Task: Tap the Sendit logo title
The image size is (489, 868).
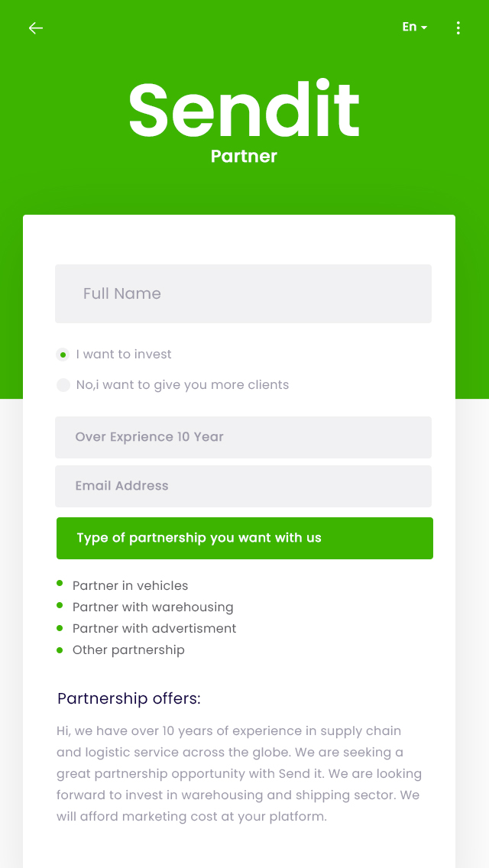Action: tap(244, 111)
